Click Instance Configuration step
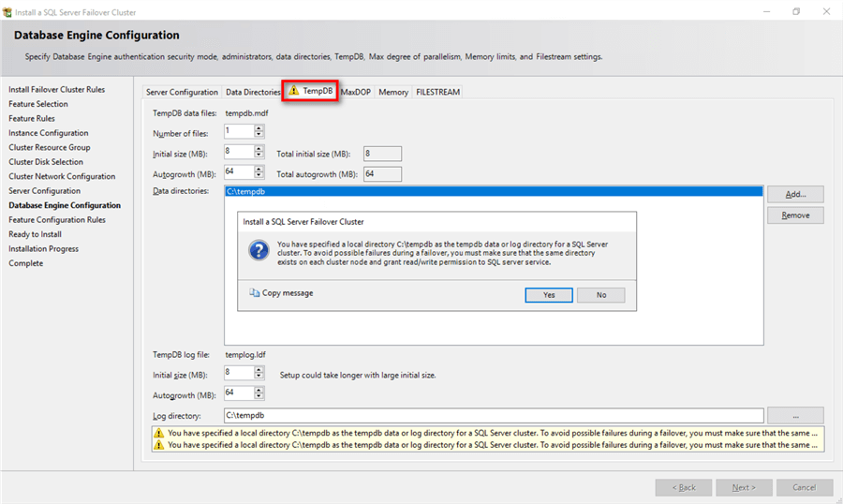843x504 pixels. click(49, 133)
